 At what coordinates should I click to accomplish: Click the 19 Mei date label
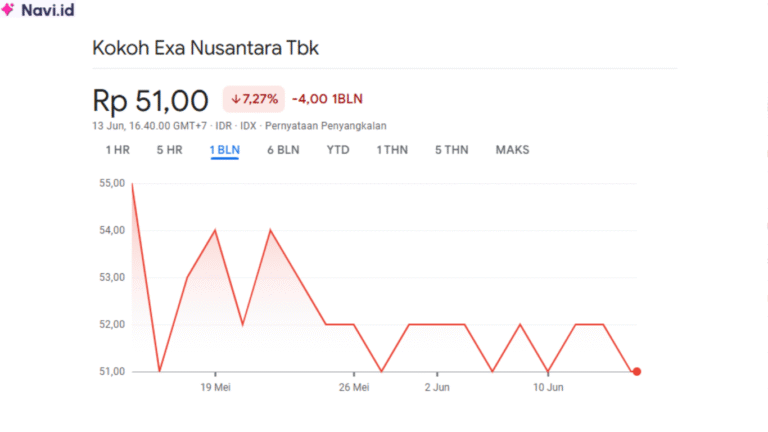pyautogui.click(x=216, y=387)
